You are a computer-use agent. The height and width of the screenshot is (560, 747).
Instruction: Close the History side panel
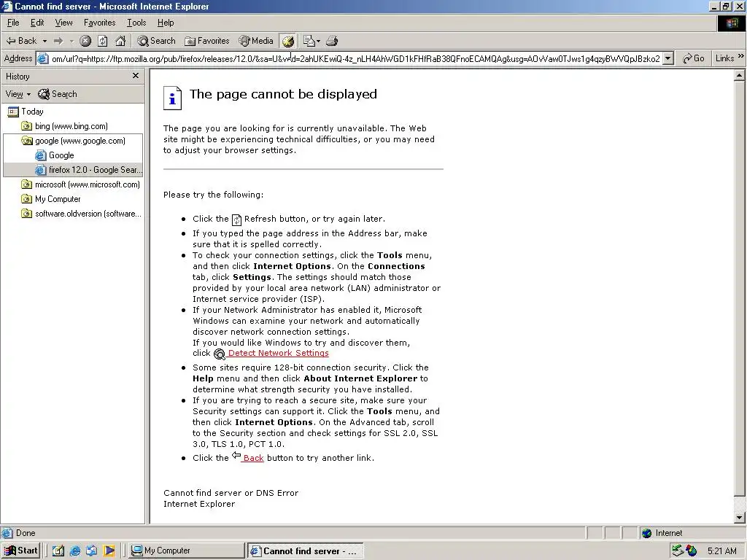click(136, 76)
